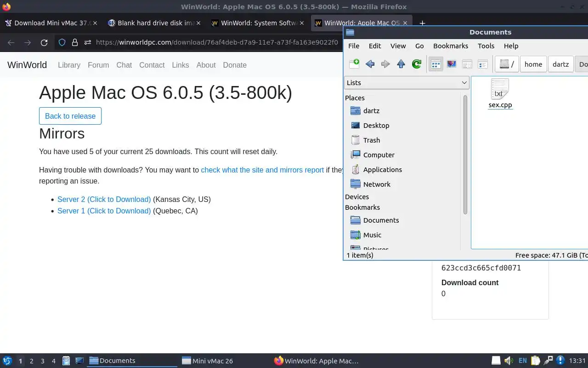Open the file manager Tools menu
The height and width of the screenshot is (368, 588).
click(486, 46)
